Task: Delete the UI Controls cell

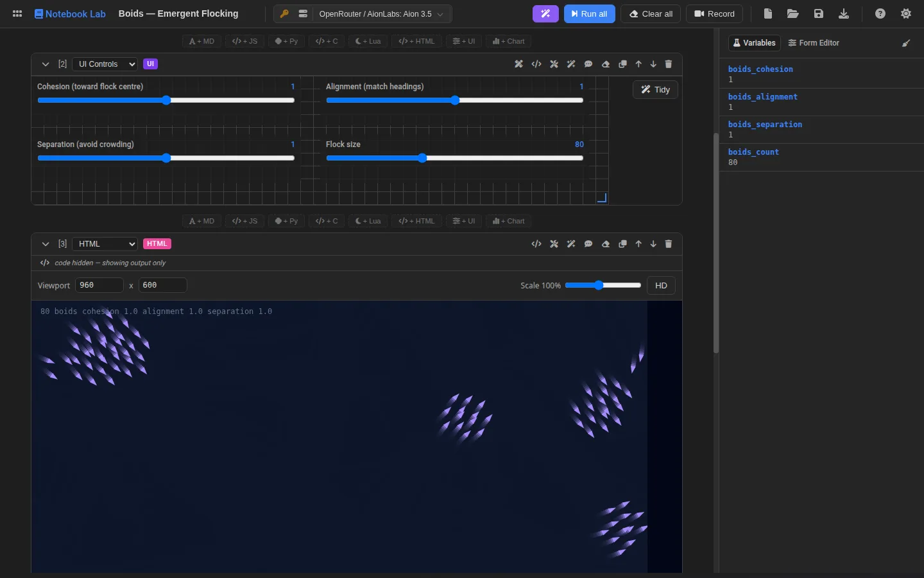Action: click(669, 64)
